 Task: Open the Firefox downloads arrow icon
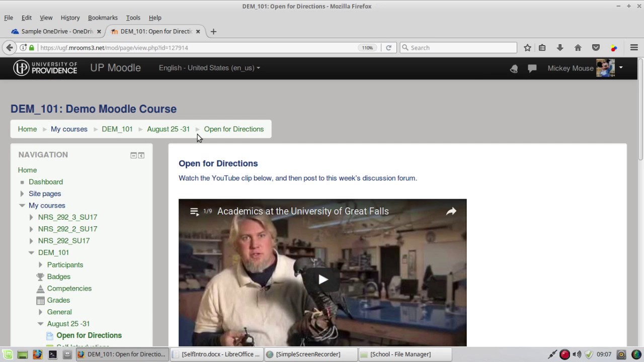pyautogui.click(x=560, y=48)
